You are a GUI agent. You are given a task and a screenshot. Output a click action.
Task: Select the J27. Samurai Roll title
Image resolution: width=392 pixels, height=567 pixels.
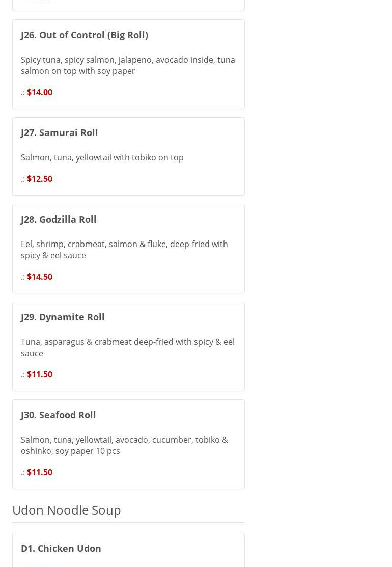(x=60, y=132)
